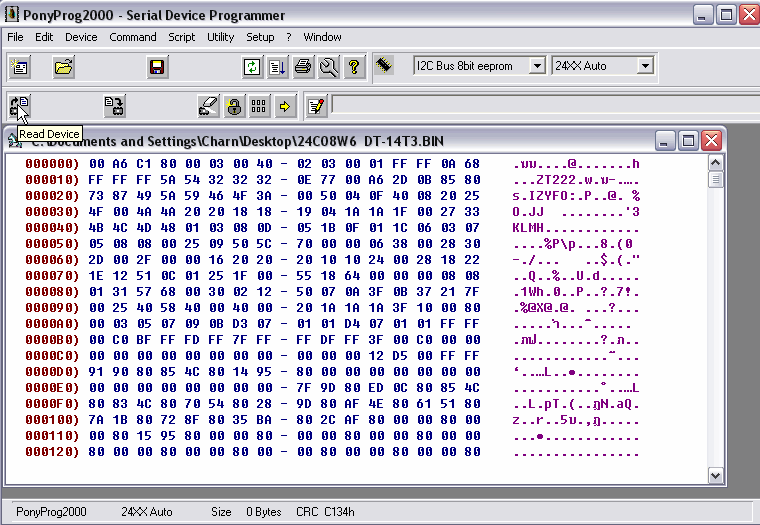The height and width of the screenshot is (525, 760).
Task: Click the Write Device icon
Action: click(x=114, y=106)
